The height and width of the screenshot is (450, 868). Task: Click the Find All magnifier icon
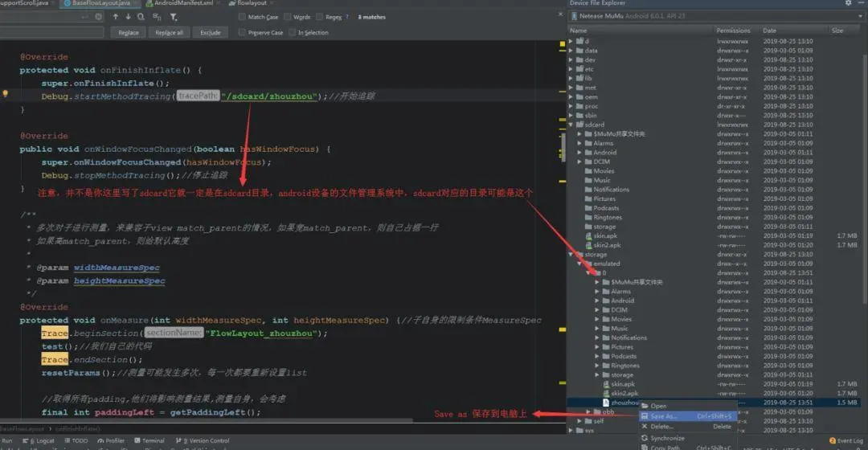click(141, 17)
